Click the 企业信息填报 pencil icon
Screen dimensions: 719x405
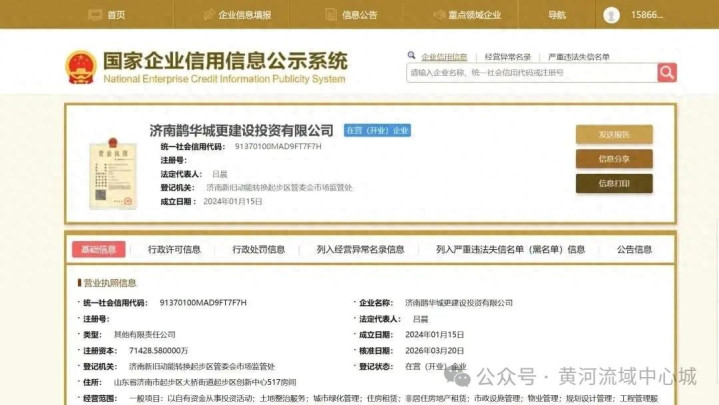pyautogui.click(x=209, y=14)
